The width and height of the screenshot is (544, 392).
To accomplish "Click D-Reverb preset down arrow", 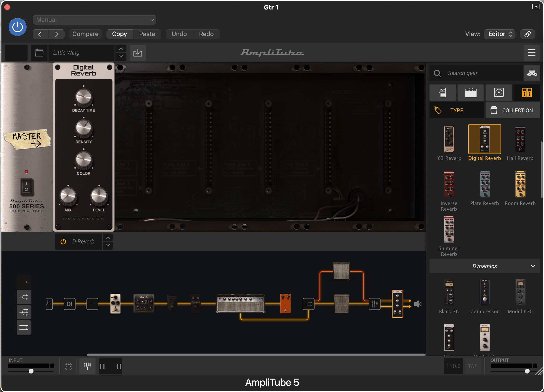I will 108,246.
